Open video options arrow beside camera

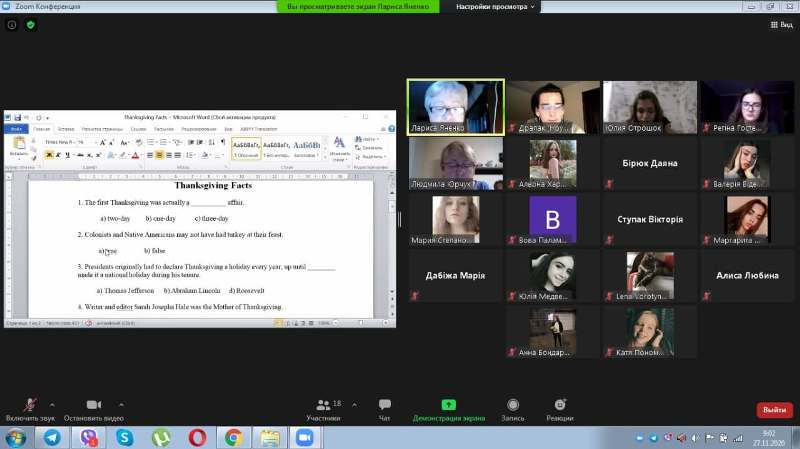coord(121,405)
